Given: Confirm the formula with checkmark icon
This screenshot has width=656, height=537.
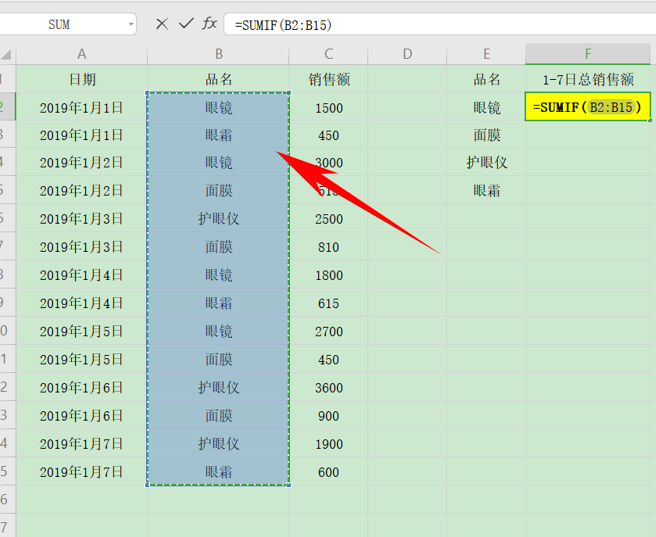Looking at the screenshot, I should tap(186, 23).
